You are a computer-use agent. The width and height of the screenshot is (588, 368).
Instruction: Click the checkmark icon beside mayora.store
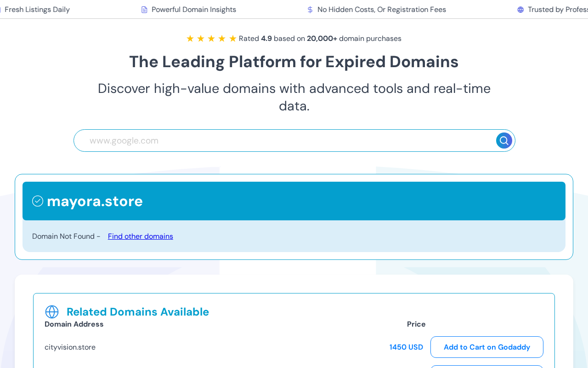(x=38, y=201)
